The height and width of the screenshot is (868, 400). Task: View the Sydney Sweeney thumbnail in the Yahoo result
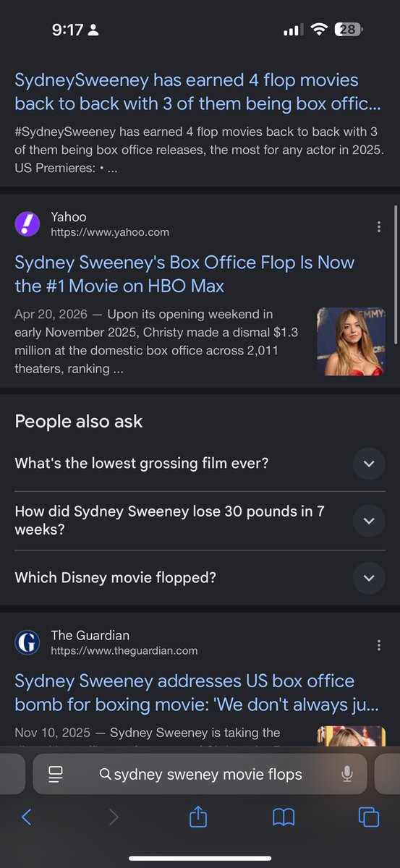point(351,341)
